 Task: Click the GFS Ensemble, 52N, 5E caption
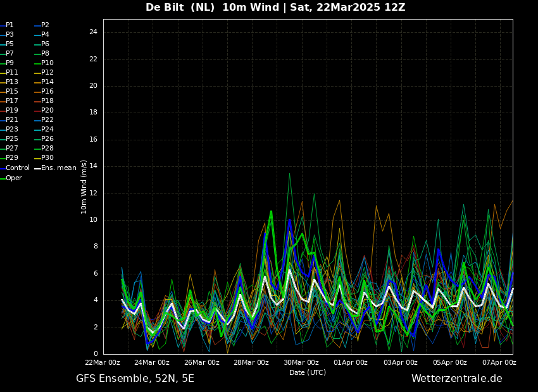pos(135,379)
